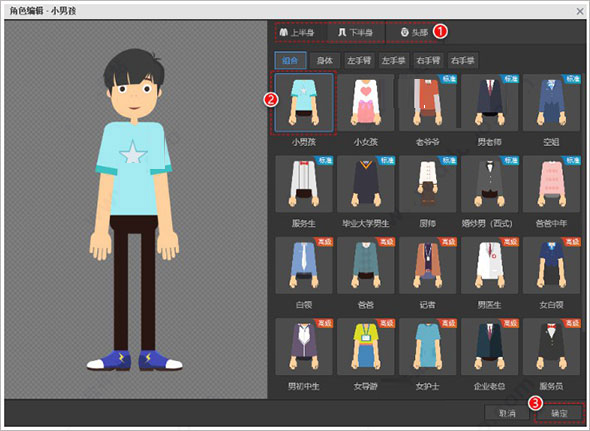The image size is (590, 431).
Task: Choose the 毕业大学男生 outfit thumbnail
Action: (366, 184)
